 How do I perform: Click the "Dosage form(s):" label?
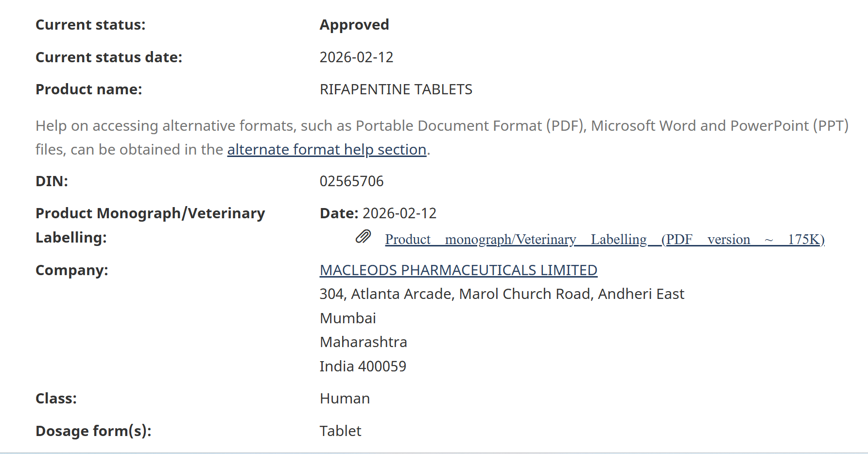[93, 431]
